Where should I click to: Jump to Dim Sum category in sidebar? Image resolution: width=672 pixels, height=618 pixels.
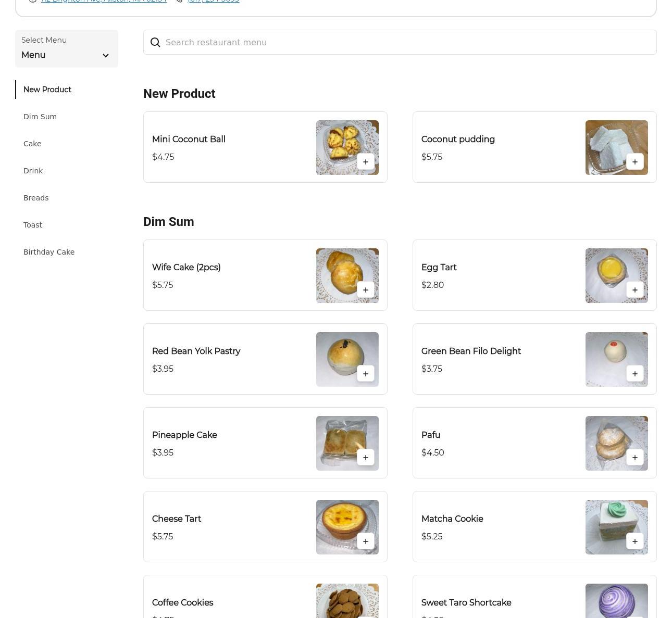(x=40, y=117)
